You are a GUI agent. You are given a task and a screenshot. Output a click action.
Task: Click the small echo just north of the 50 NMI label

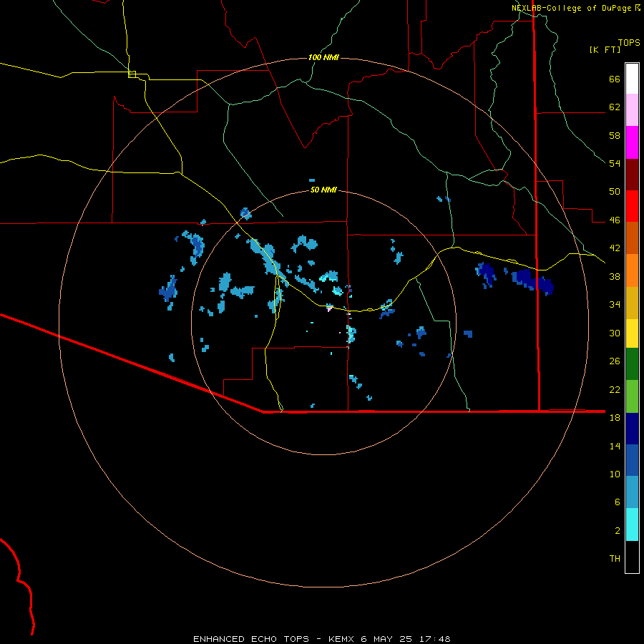coord(312,180)
